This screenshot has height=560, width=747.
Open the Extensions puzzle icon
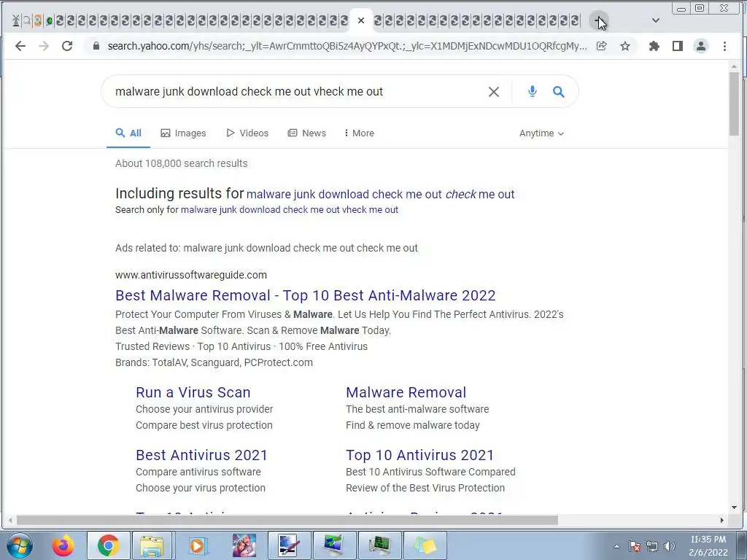click(x=654, y=46)
